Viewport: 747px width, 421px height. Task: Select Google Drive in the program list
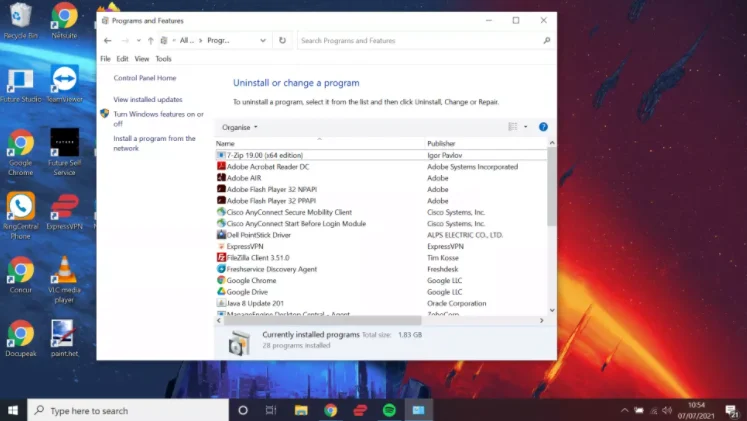pyautogui.click(x=381, y=292)
